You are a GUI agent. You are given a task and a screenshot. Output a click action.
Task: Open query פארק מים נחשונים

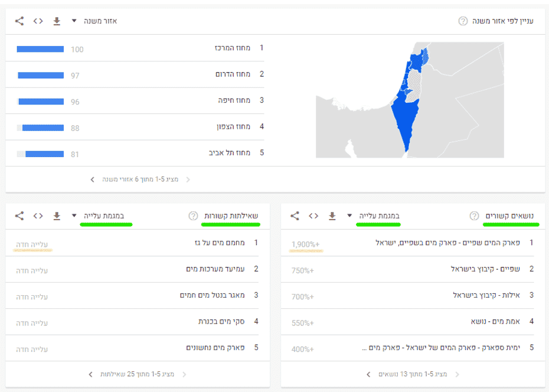215,348
